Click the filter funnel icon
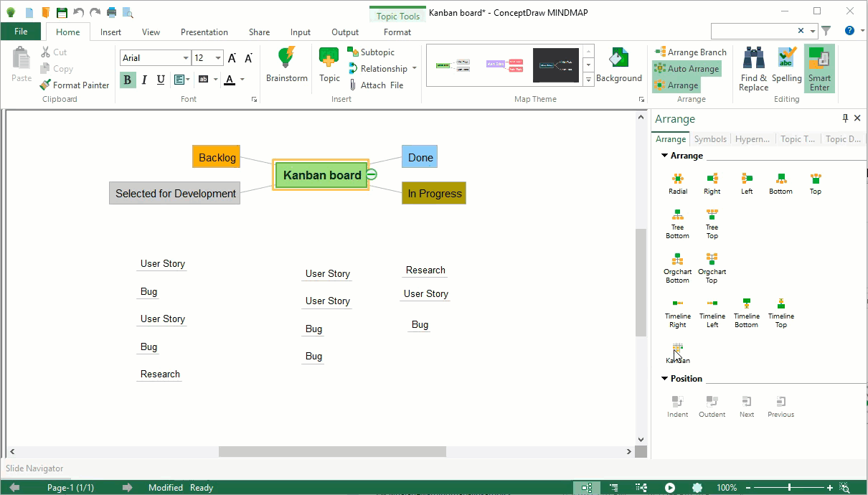The width and height of the screenshot is (868, 495). click(826, 31)
